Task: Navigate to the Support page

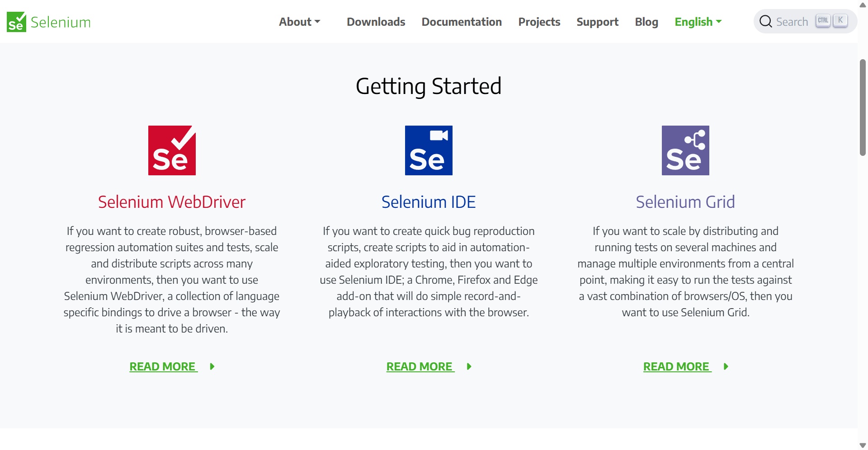Action: click(598, 22)
